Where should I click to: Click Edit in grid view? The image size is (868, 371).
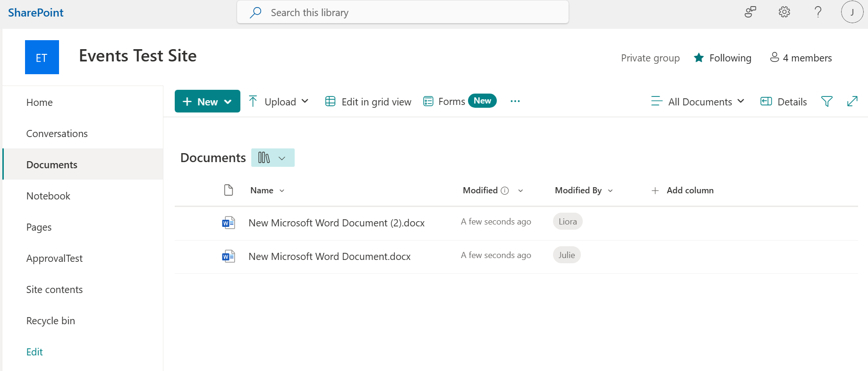pyautogui.click(x=368, y=102)
